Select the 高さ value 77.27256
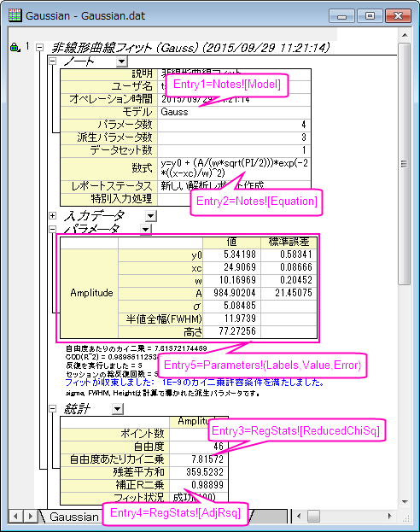 (231, 331)
